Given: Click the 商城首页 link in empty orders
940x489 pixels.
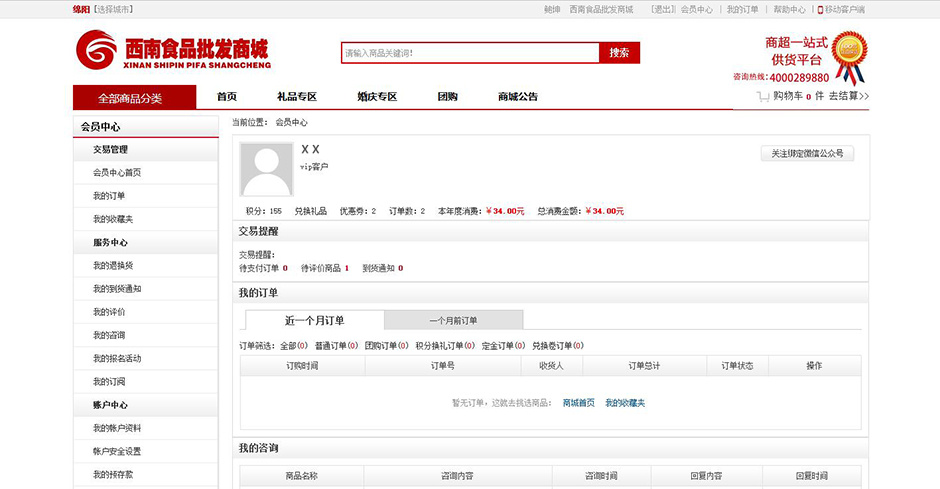Looking at the screenshot, I should pos(578,403).
